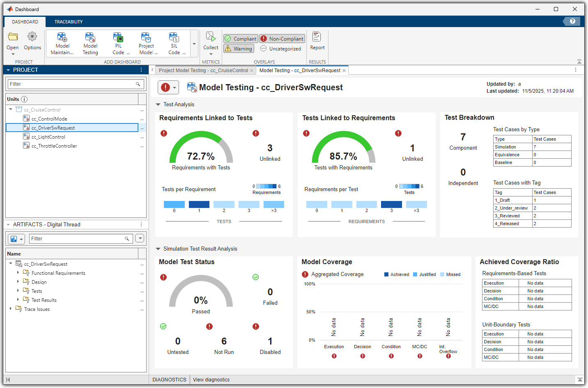Open the View diagnostics link

pos(211,379)
